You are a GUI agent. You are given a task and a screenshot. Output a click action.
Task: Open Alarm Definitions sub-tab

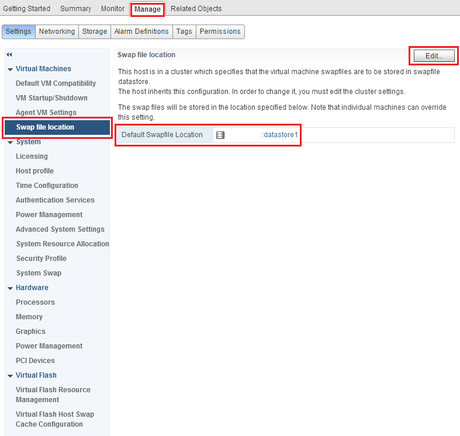pyautogui.click(x=141, y=31)
